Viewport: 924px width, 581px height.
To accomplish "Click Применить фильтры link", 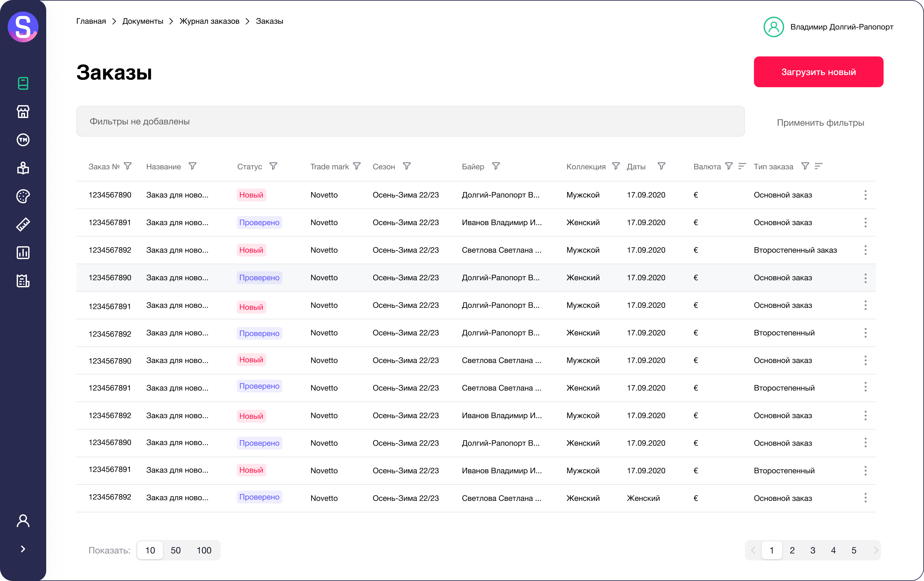I will point(820,123).
